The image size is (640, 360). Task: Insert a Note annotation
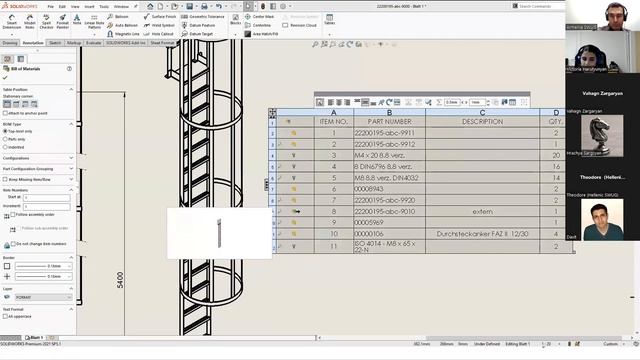(x=77, y=20)
